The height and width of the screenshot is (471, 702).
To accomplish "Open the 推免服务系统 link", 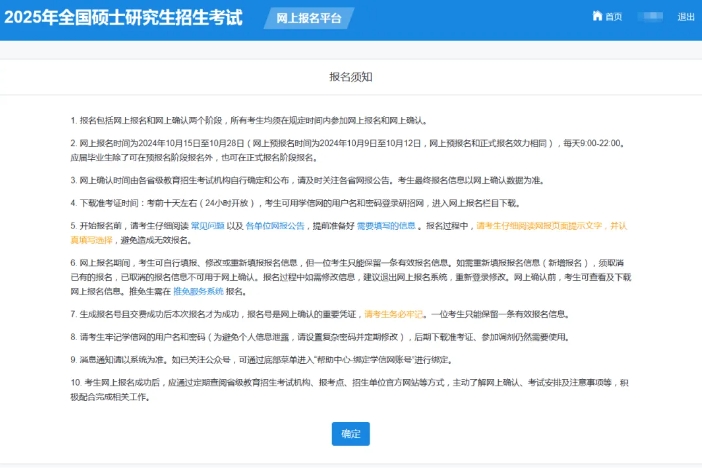I will [x=199, y=291].
